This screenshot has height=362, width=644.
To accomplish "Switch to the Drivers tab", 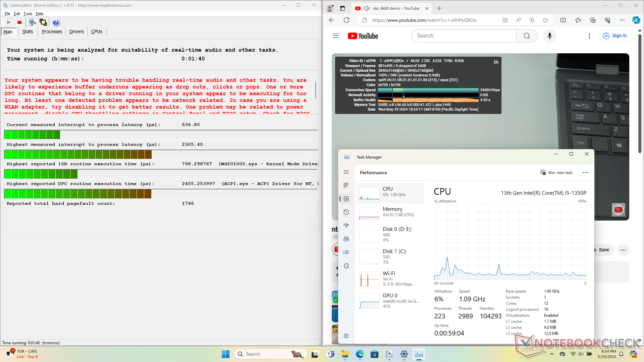I will [x=76, y=32].
